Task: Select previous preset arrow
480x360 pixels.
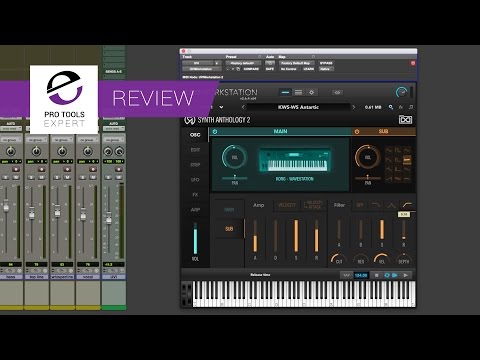Action: [243, 107]
